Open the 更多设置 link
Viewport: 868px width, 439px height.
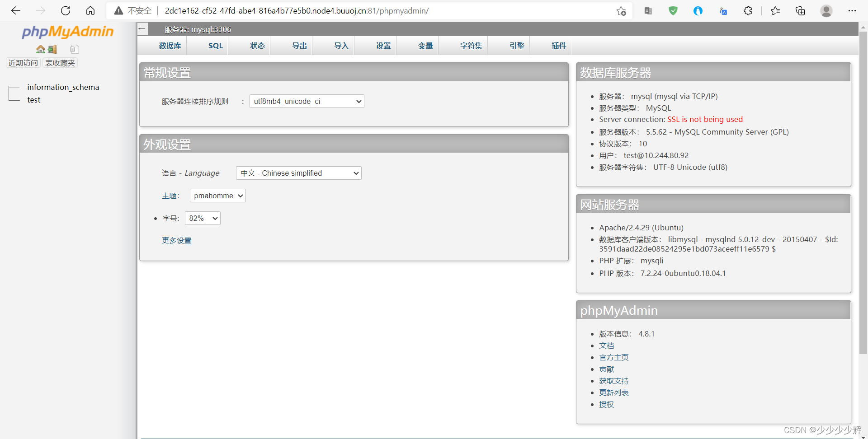pos(177,240)
